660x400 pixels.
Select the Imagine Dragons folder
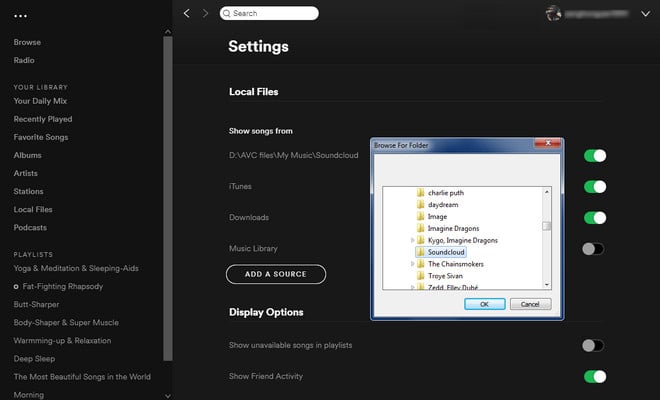coord(453,228)
